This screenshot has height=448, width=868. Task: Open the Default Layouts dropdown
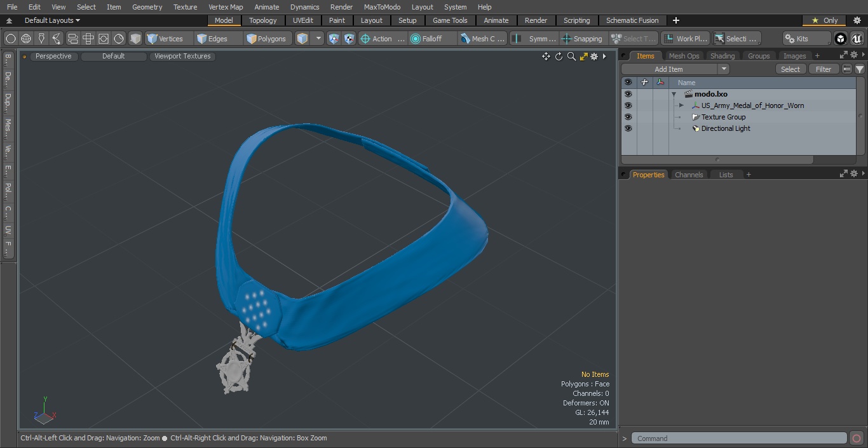(52, 20)
